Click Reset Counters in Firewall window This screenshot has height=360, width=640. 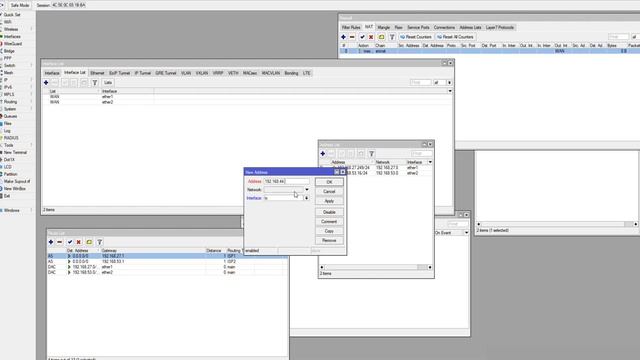[416, 37]
